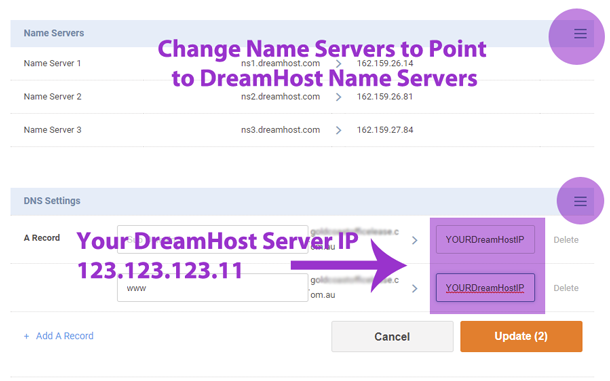Delete the www A Record entry

(566, 288)
